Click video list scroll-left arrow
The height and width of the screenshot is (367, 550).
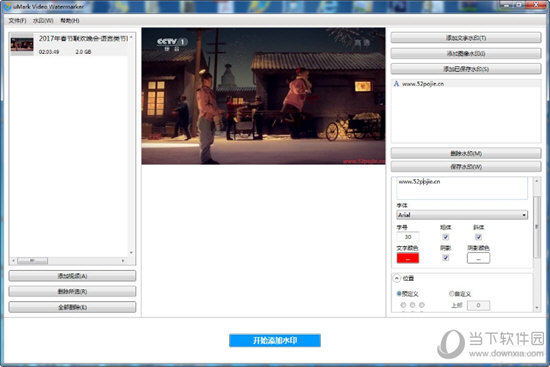(13, 261)
